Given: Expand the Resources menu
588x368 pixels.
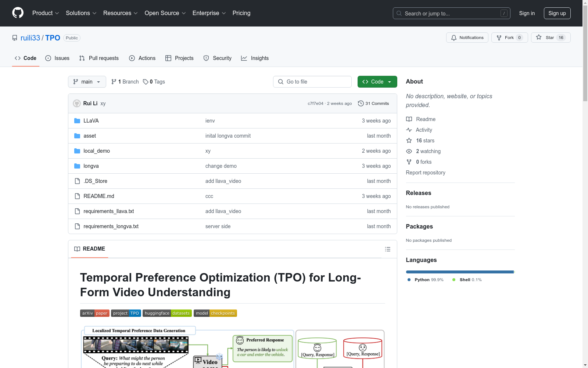Looking at the screenshot, I should (121, 13).
